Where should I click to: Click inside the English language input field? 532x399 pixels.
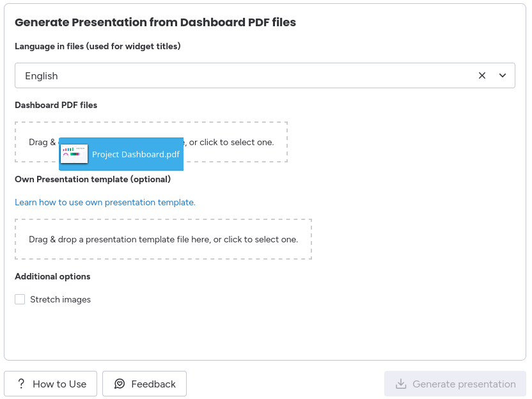192,75
